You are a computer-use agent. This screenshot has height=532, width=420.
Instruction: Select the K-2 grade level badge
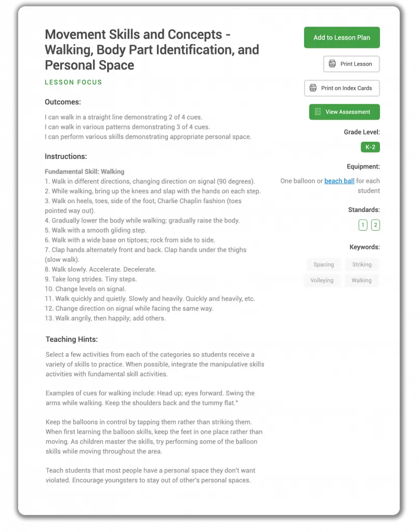(x=370, y=147)
